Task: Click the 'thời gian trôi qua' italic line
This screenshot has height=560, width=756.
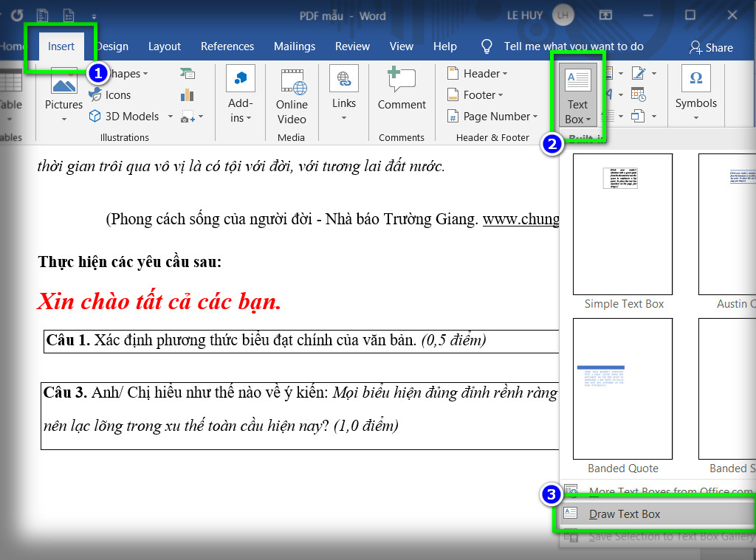Action: point(241,166)
